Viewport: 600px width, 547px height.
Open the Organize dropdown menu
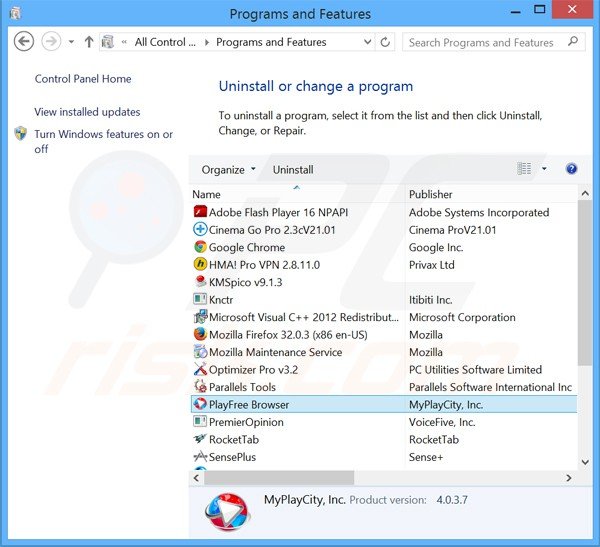coord(228,170)
